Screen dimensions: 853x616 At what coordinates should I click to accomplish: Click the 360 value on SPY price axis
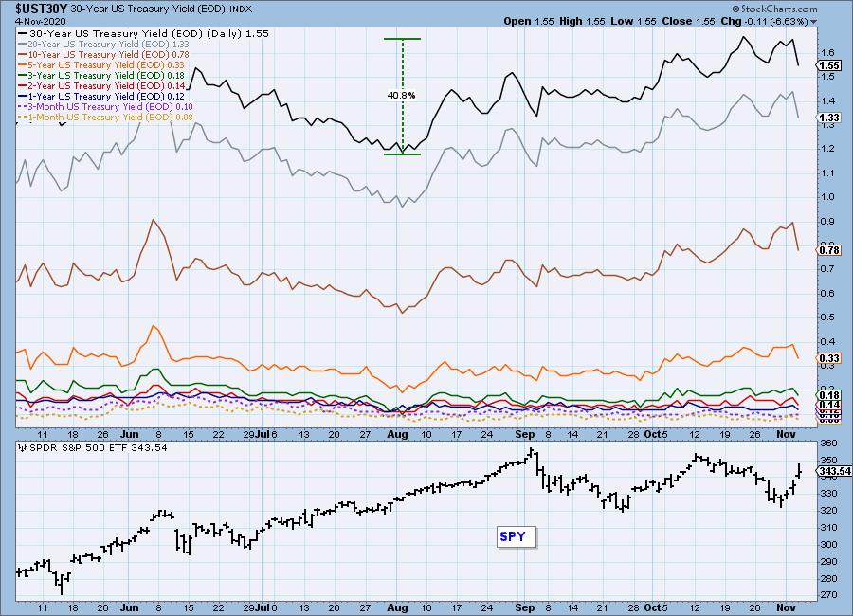829,444
